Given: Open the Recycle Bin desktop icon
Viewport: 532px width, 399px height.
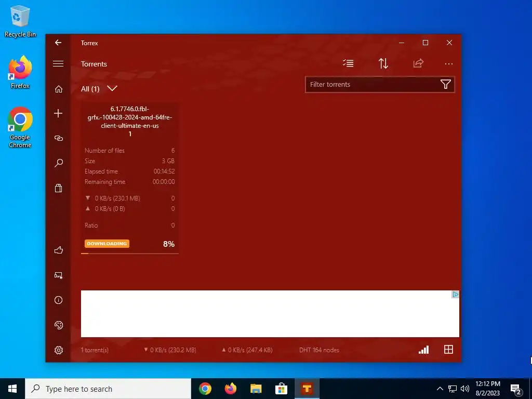Looking at the screenshot, I should point(20,21).
